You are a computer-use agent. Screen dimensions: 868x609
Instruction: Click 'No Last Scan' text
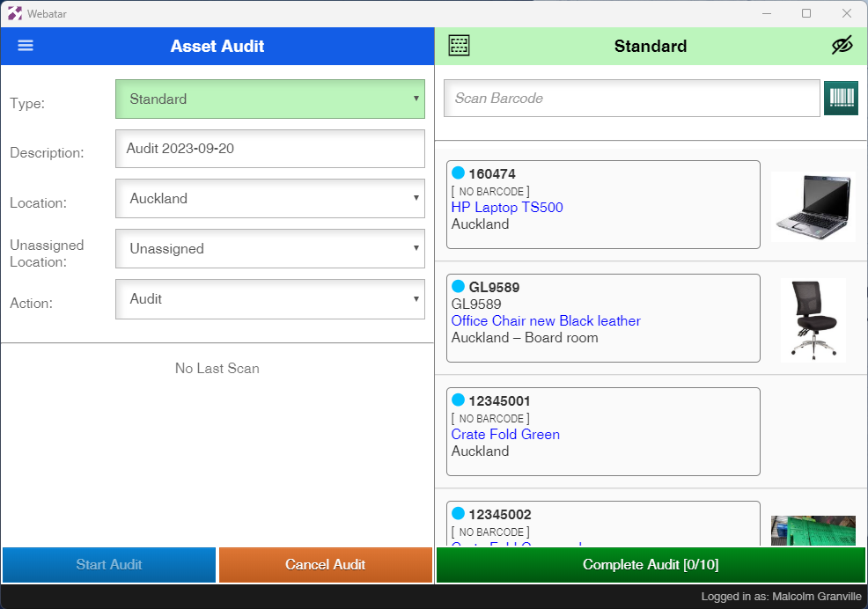[x=217, y=368]
